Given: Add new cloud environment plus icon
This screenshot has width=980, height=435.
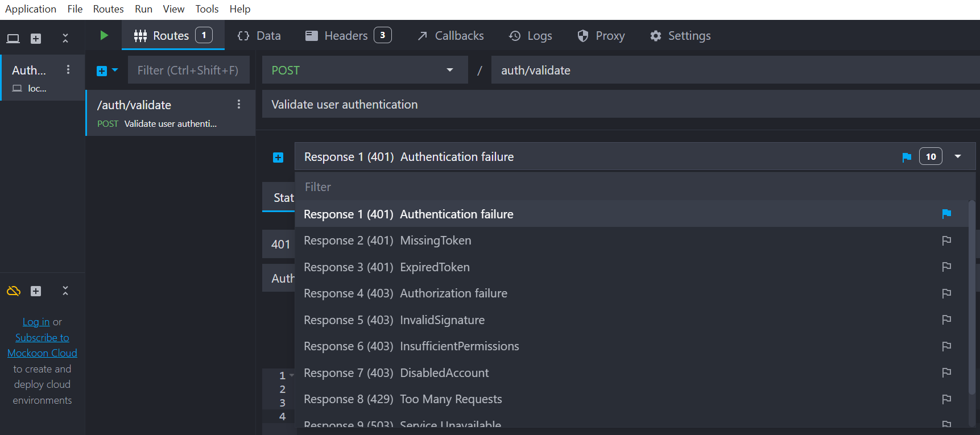Looking at the screenshot, I should [x=36, y=291].
